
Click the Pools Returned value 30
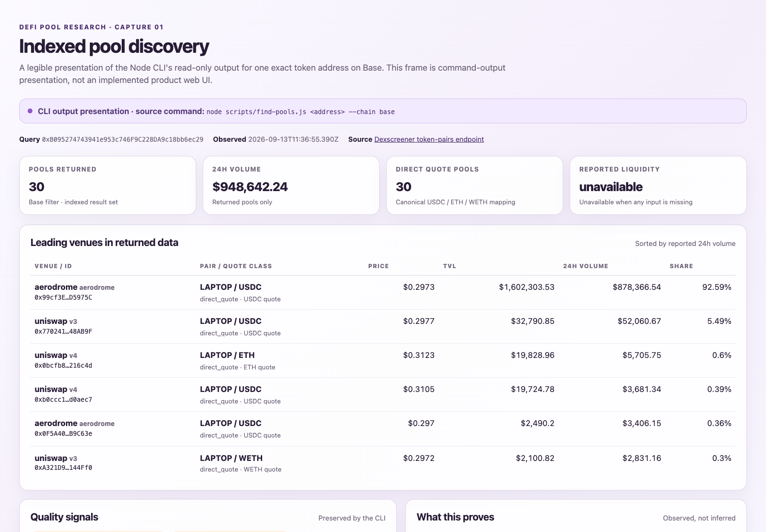pos(37,186)
